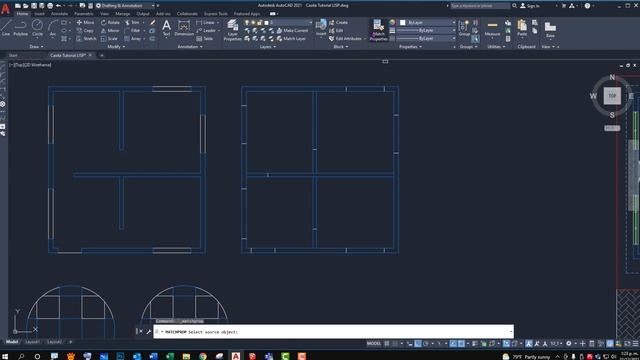Click the Measure tool
Viewport: 640px width, 360px height.
[492, 28]
